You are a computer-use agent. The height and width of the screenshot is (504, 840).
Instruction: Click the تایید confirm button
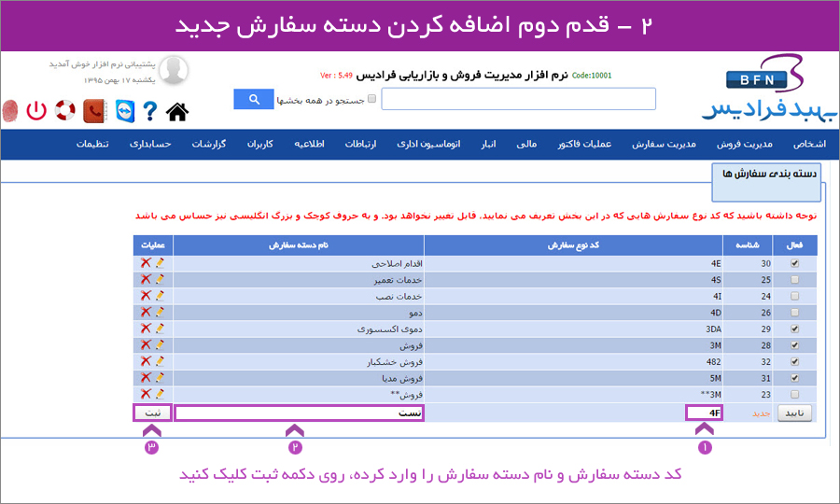794,413
